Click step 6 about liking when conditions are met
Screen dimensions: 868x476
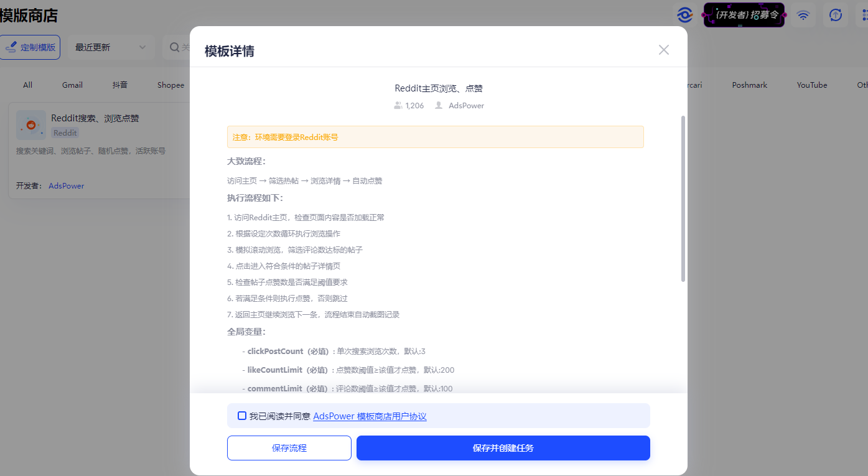(287, 299)
